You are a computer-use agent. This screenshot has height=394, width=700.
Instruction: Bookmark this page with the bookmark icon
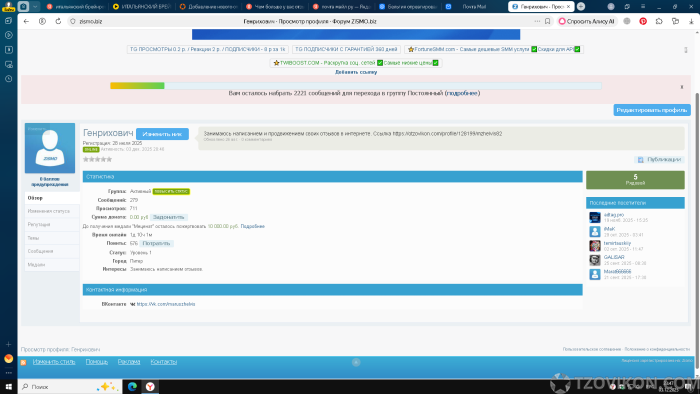[x=547, y=21]
